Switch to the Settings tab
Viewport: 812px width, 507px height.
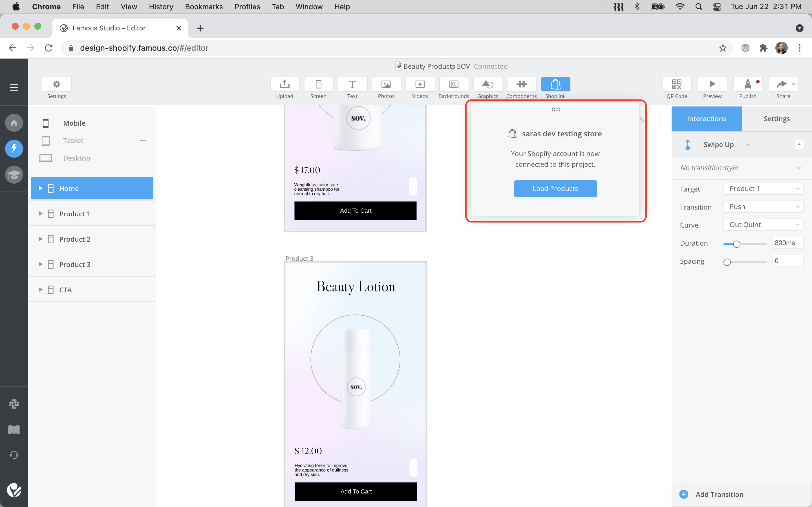click(776, 119)
